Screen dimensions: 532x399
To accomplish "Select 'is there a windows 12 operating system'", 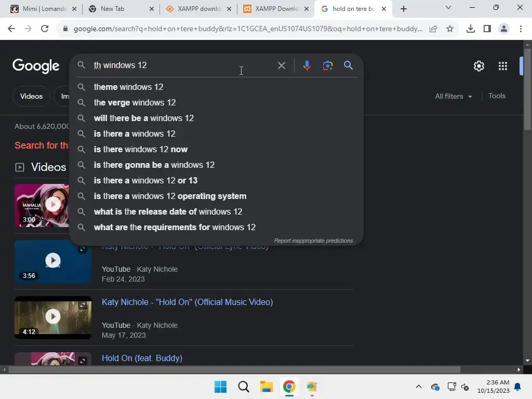I will tap(216, 196).
